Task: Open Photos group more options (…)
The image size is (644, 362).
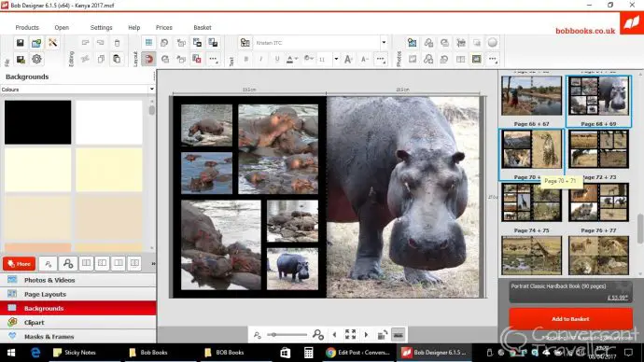Action: (x=493, y=59)
